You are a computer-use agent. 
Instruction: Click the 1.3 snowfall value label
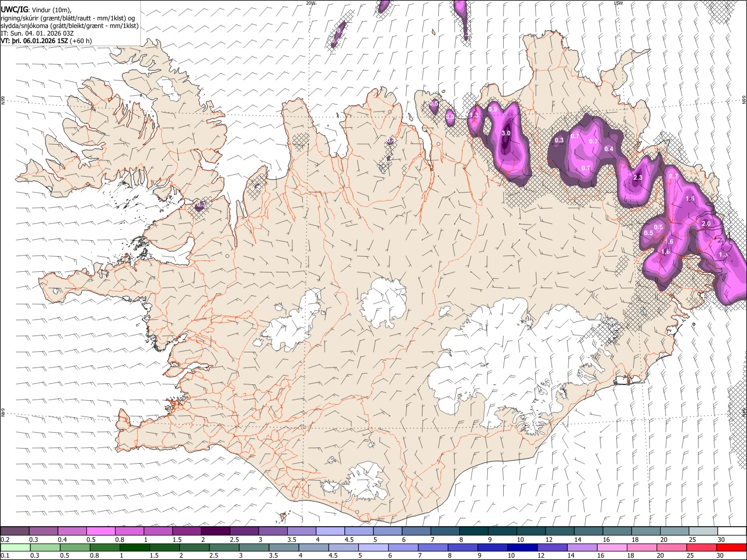tap(474, 116)
